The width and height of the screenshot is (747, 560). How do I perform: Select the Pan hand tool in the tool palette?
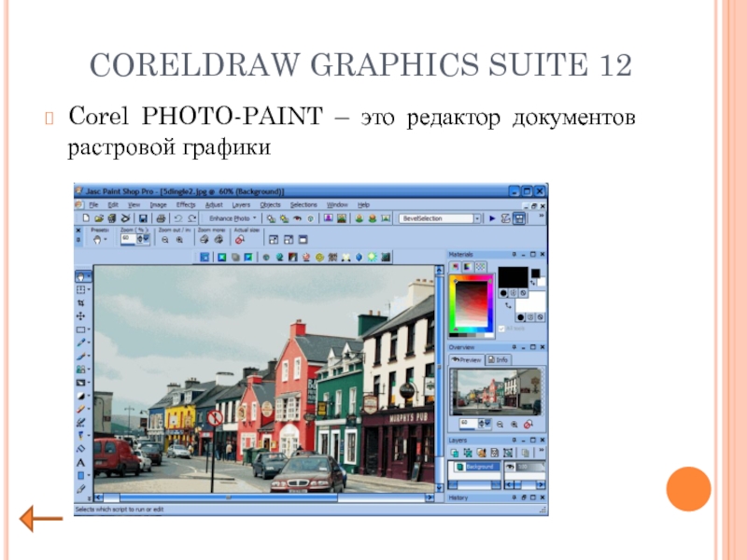coord(81,276)
